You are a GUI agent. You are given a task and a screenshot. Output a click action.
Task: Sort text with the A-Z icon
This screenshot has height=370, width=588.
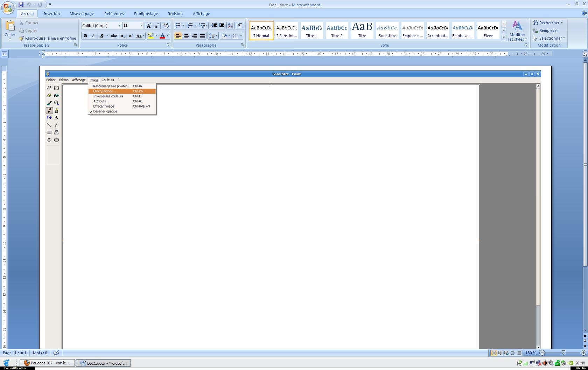point(231,26)
